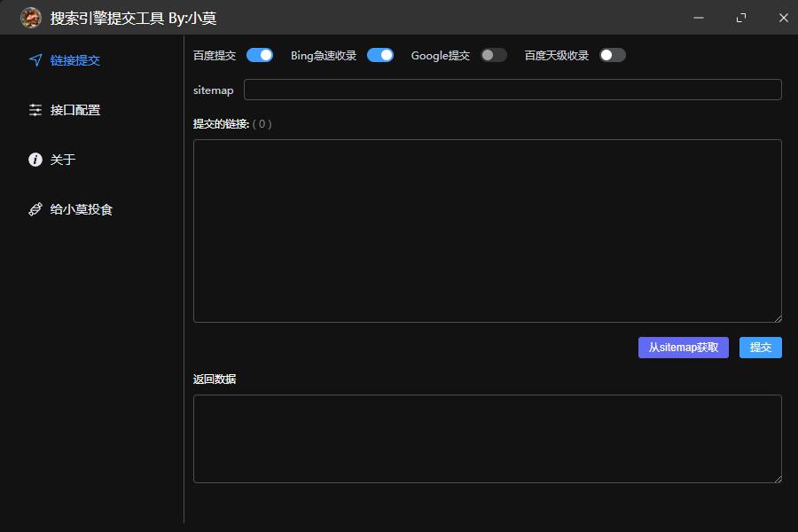Click the candy icon beside 给小莫投食
Screen dimensions: 798x532
pos(35,209)
